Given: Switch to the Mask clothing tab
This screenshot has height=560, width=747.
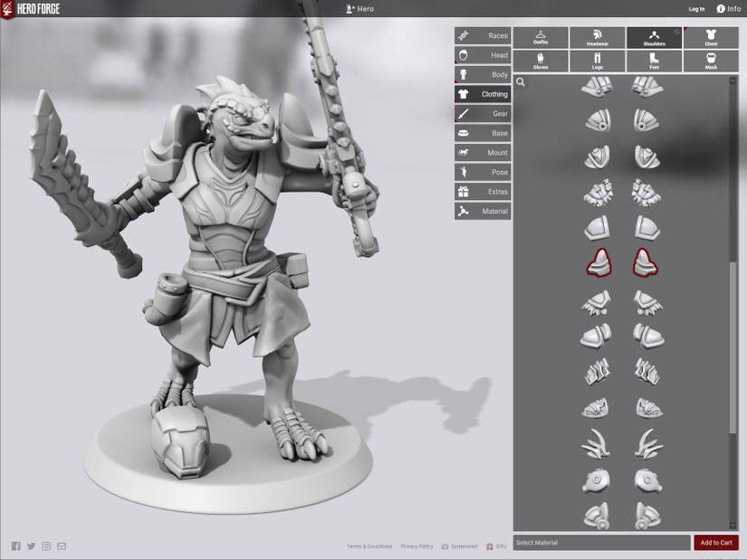Looking at the screenshot, I should coord(711,61).
